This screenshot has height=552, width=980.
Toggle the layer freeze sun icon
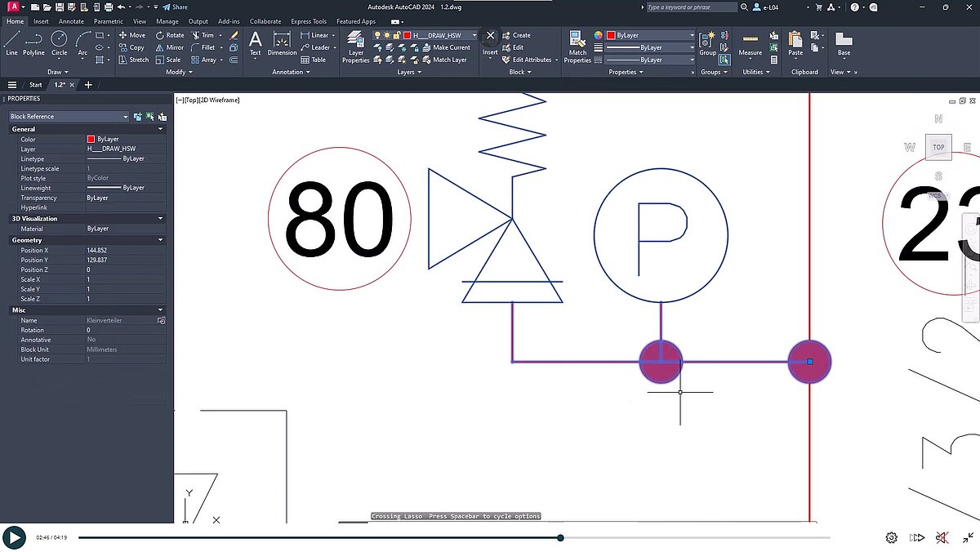[x=387, y=35]
